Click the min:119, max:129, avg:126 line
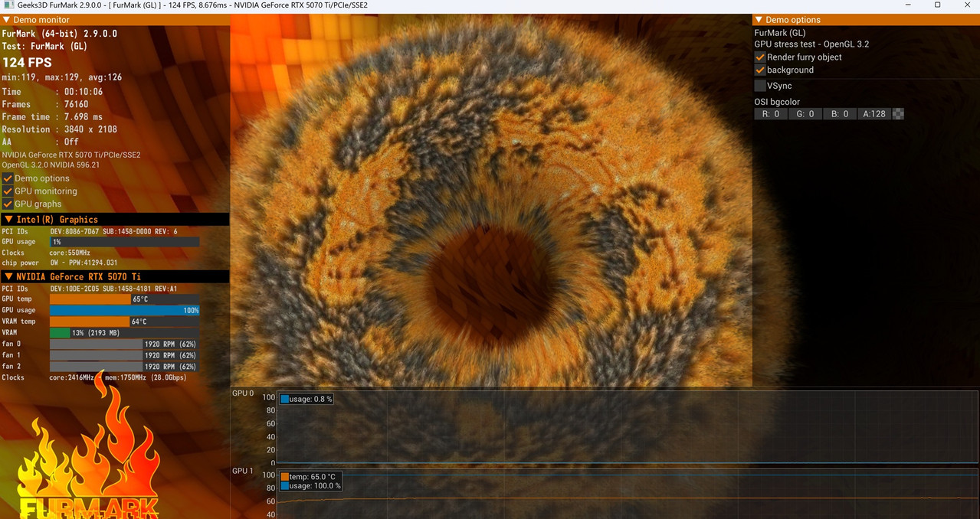 coord(62,77)
